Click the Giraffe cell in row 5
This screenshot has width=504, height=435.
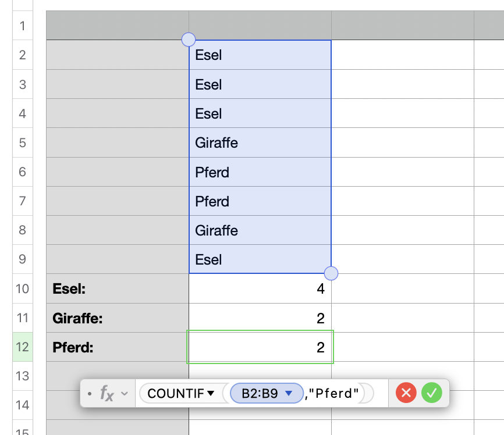pyautogui.click(x=260, y=142)
